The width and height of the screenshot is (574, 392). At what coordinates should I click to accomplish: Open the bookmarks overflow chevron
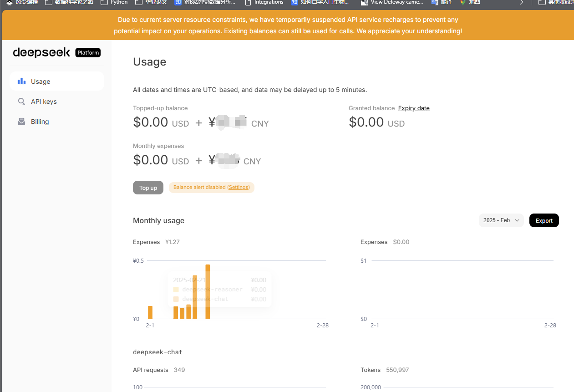522,2
